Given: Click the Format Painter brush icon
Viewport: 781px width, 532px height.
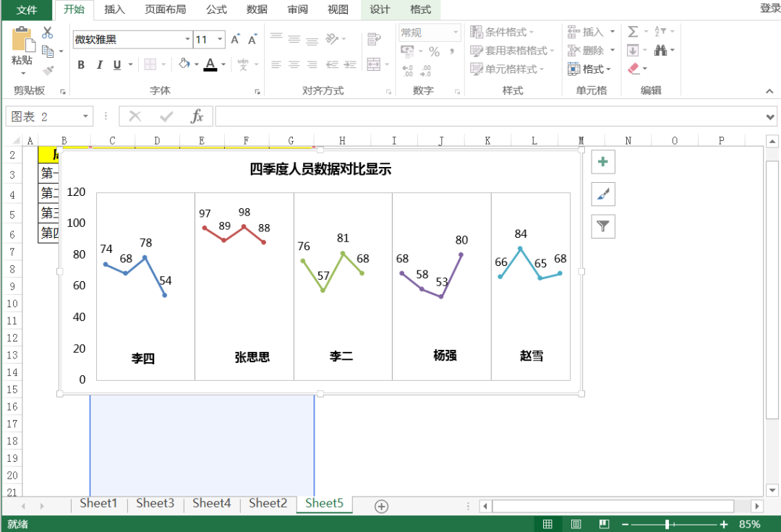Looking at the screenshot, I should [48, 70].
